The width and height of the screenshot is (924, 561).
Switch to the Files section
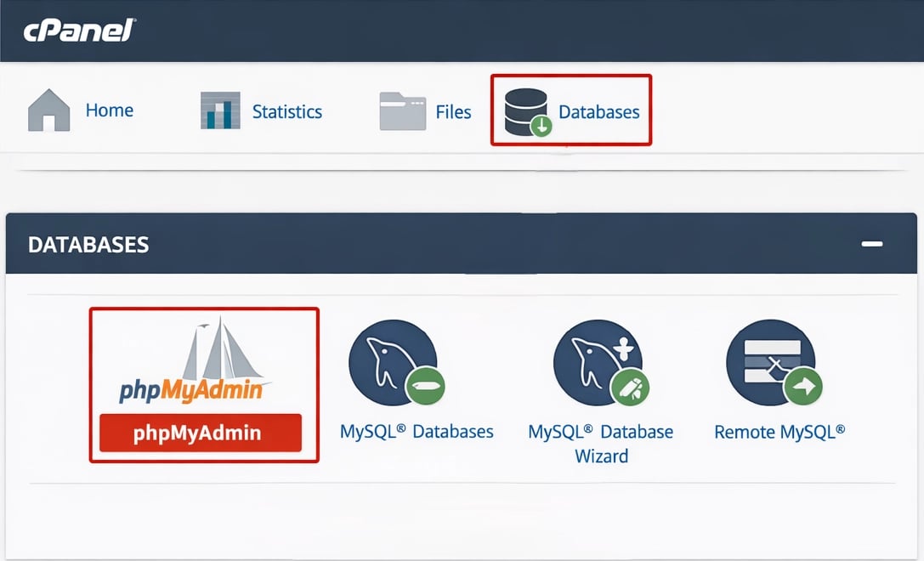click(453, 111)
